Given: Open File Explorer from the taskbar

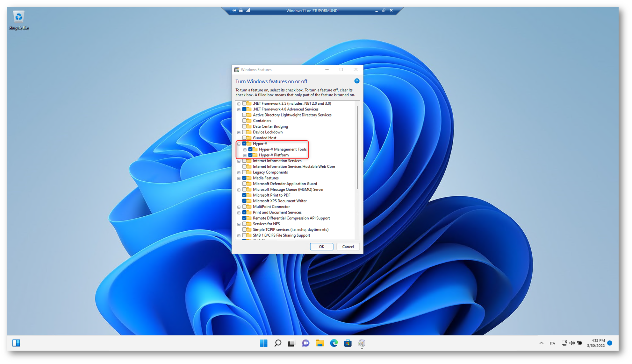Looking at the screenshot, I should click(320, 343).
